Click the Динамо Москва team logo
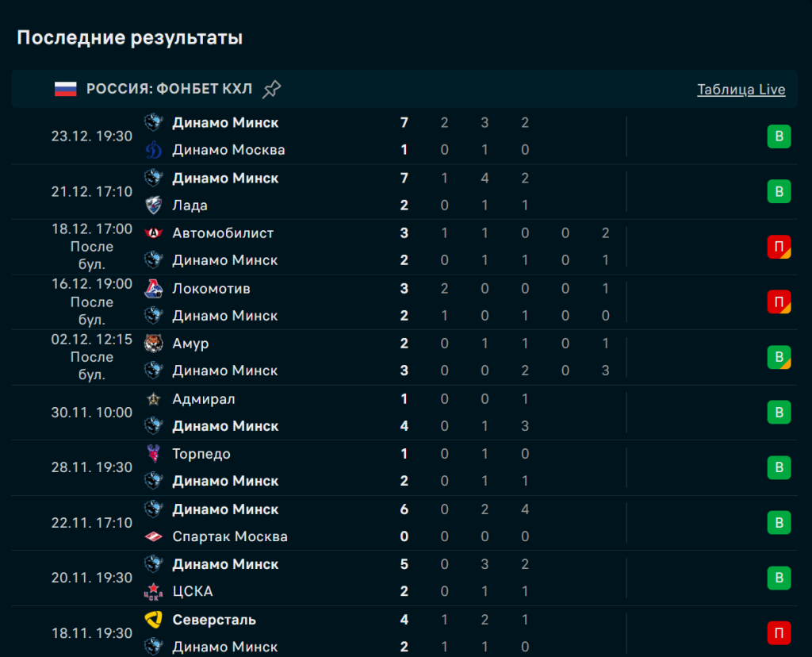This screenshot has height=657, width=812. tap(153, 150)
